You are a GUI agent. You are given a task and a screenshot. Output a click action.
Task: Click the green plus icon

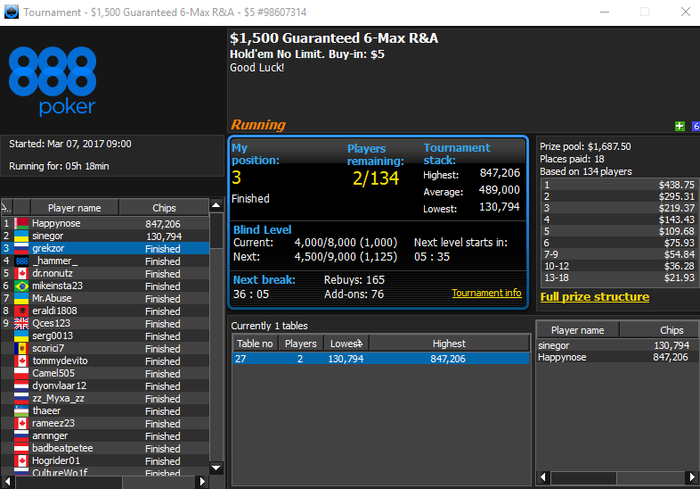[679, 126]
